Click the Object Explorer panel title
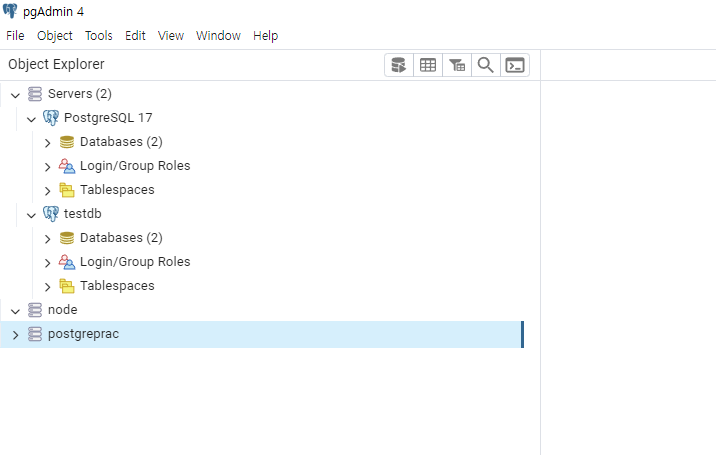The width and height of the screenshot is (716, 455). 56,64
